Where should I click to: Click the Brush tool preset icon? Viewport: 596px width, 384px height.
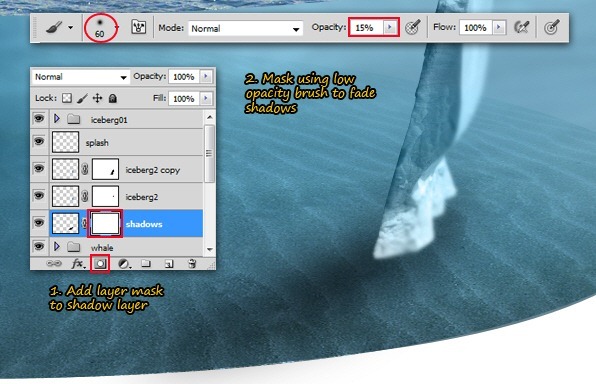click(54, 27)
